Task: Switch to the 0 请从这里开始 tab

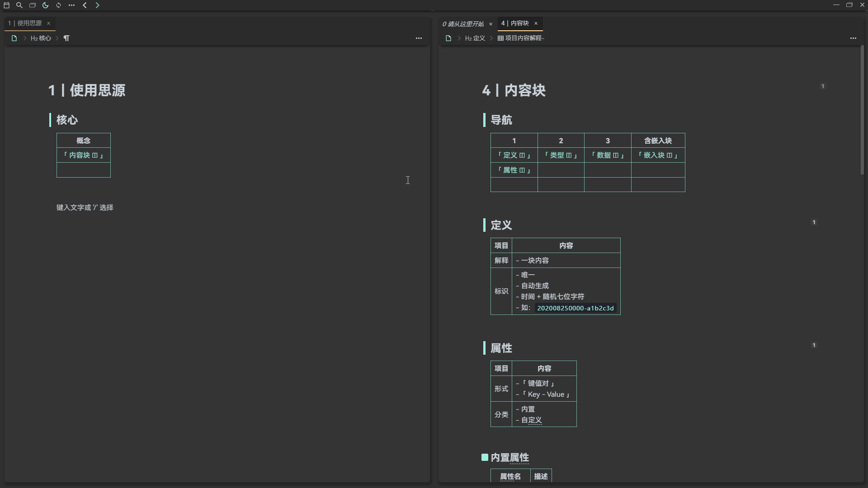Action: 463,23
